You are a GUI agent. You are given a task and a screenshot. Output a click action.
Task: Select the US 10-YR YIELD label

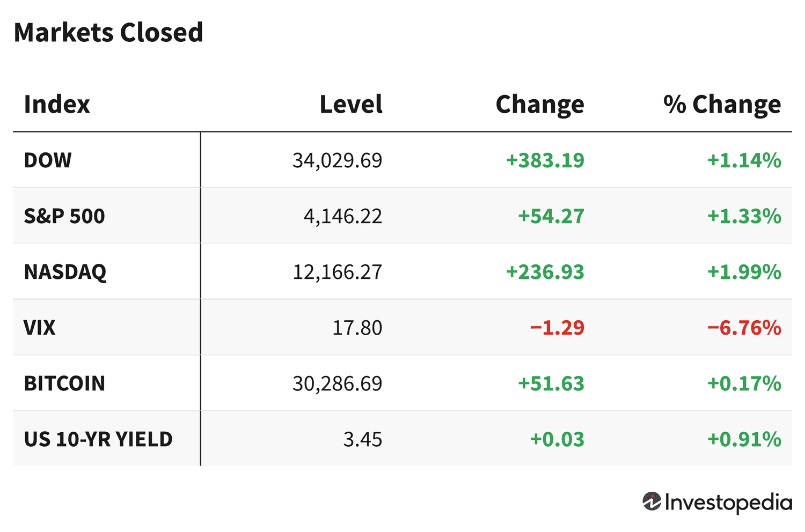tap(98, 439)
